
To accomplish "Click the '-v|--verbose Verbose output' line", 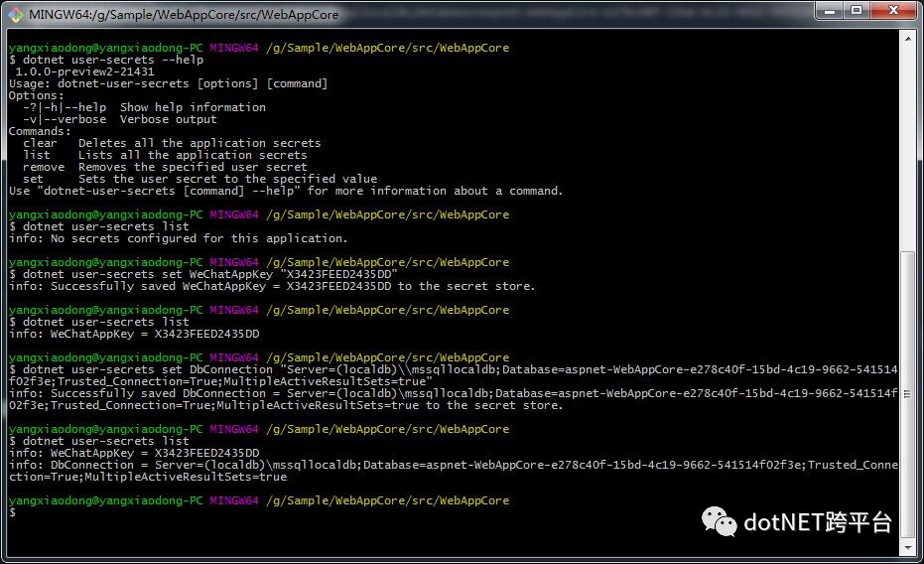I will pos(120,119).
